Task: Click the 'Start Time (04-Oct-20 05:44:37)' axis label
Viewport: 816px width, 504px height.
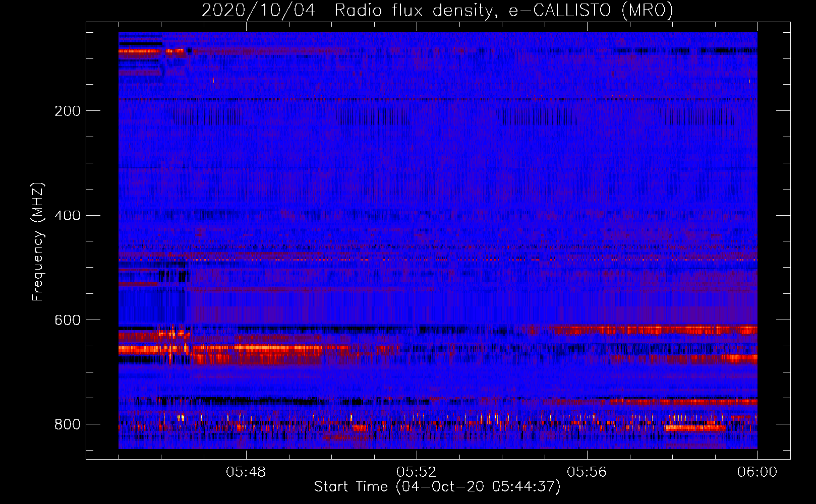Action: tap(437, 486)
